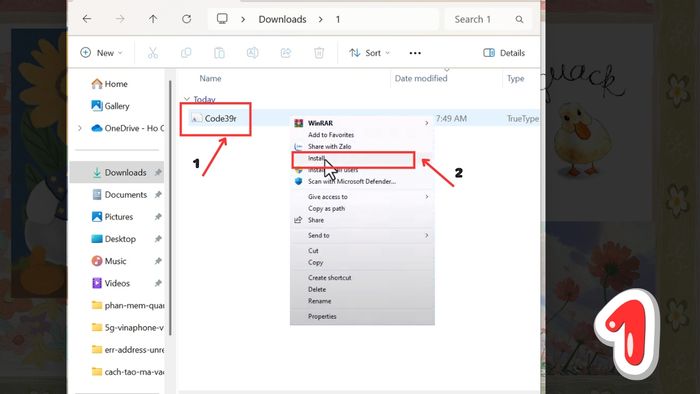Toggle the Details pane
700x394 pixels.
click(x=504, y=53)
